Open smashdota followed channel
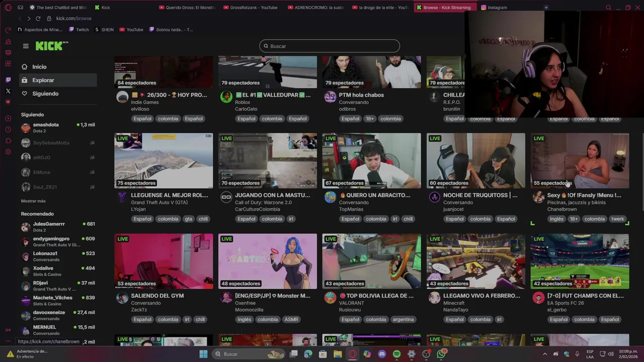644x362 pixels. [x=57, y=128]
